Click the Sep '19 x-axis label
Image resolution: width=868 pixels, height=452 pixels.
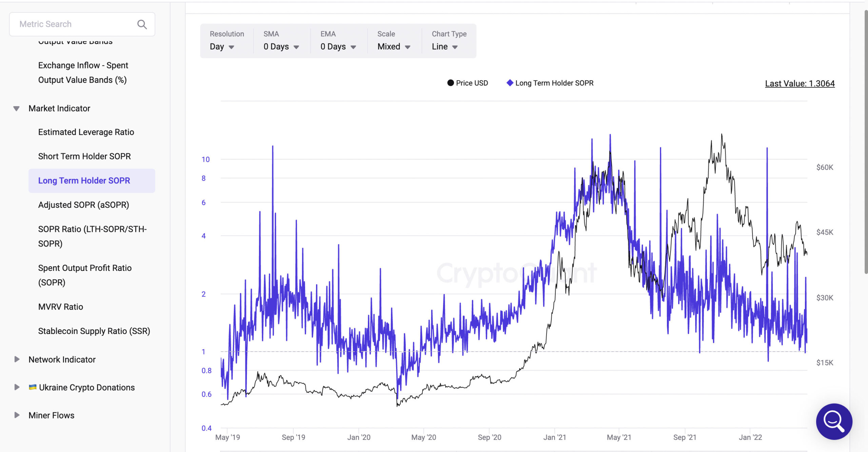point(293,437)
